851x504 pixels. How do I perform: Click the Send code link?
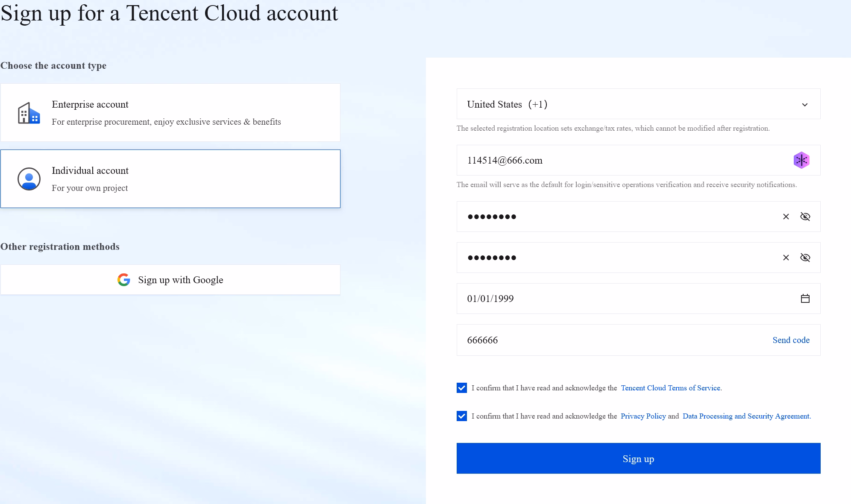tap(791, 340)
